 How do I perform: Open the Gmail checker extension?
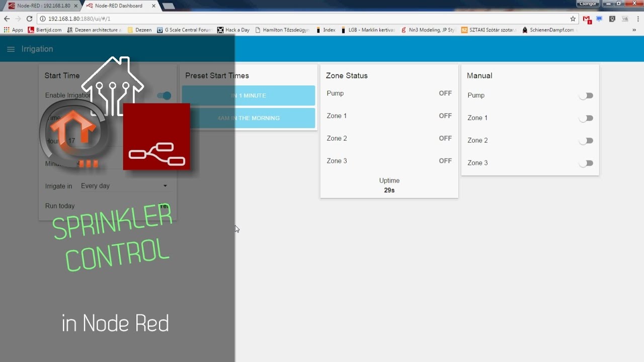click(587, 19)
